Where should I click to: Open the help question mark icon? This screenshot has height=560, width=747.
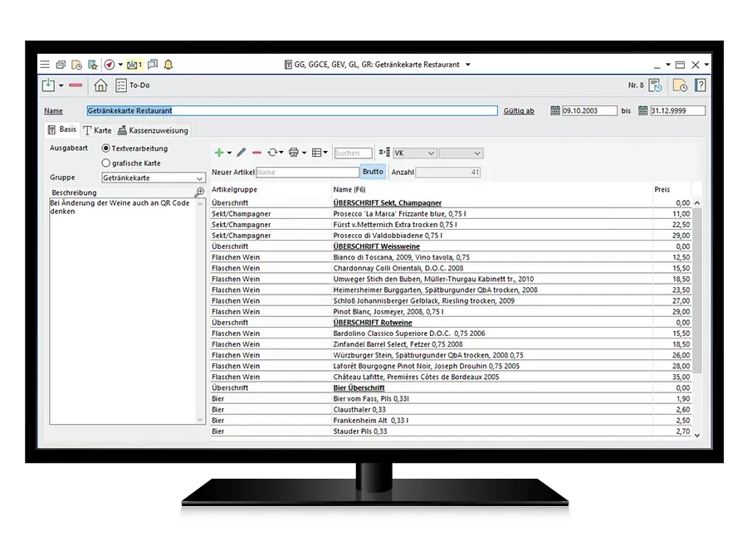tap(701, 85)
